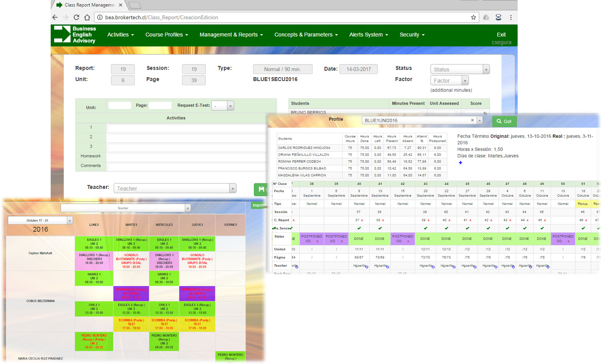Open the Factor dropdown
The height and width of the screenshot is (364, 601).
(x=450, y=81)
